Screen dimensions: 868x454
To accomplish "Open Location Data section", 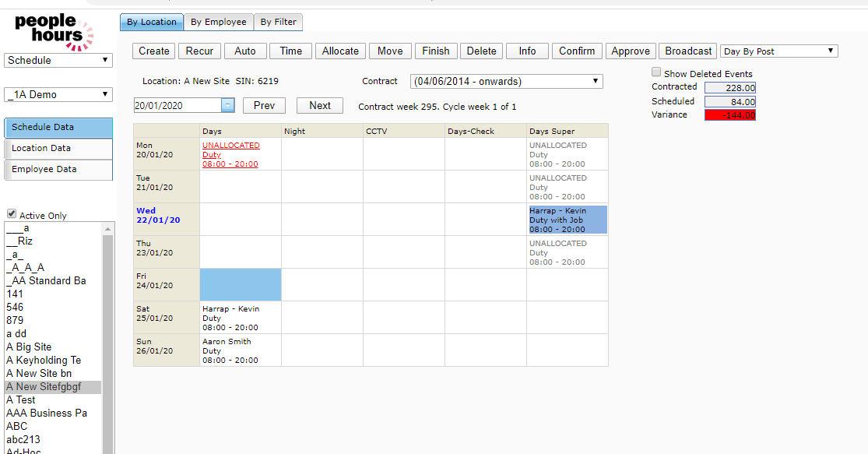I will pyautogui.click(x=58, y=148).
